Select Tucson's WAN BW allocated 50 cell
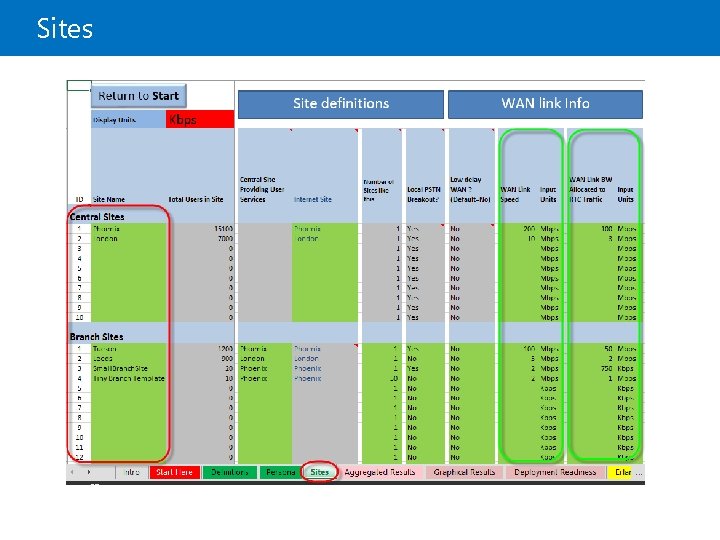 click(591, 349)
